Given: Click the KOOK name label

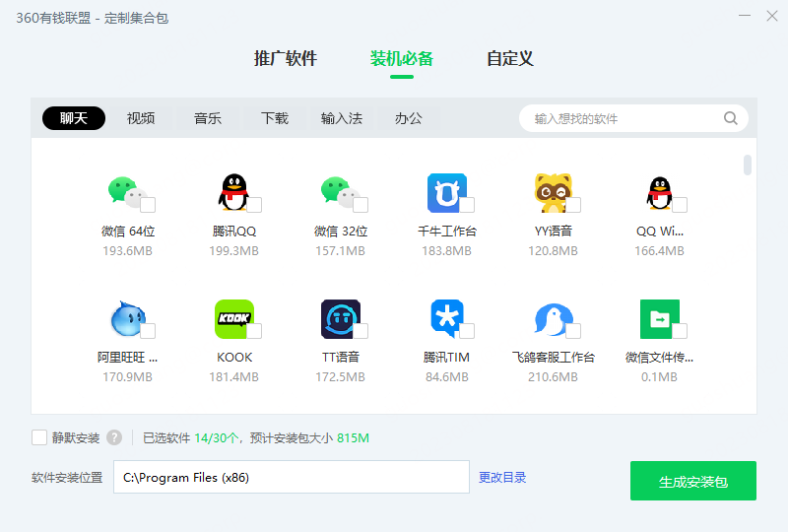Looking at the screenshot, I should pos(234,358).
